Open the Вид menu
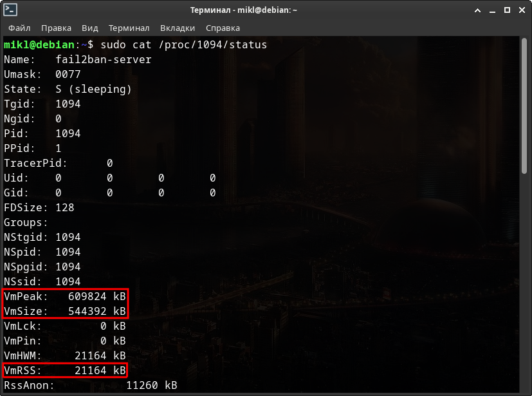Viewport: 532px width, 396px height. [x=90, y=28]
